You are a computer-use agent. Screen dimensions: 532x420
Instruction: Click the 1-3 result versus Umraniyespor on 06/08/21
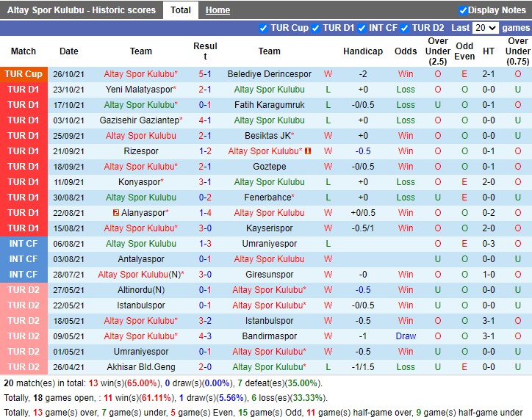click(x=205, y=244)
